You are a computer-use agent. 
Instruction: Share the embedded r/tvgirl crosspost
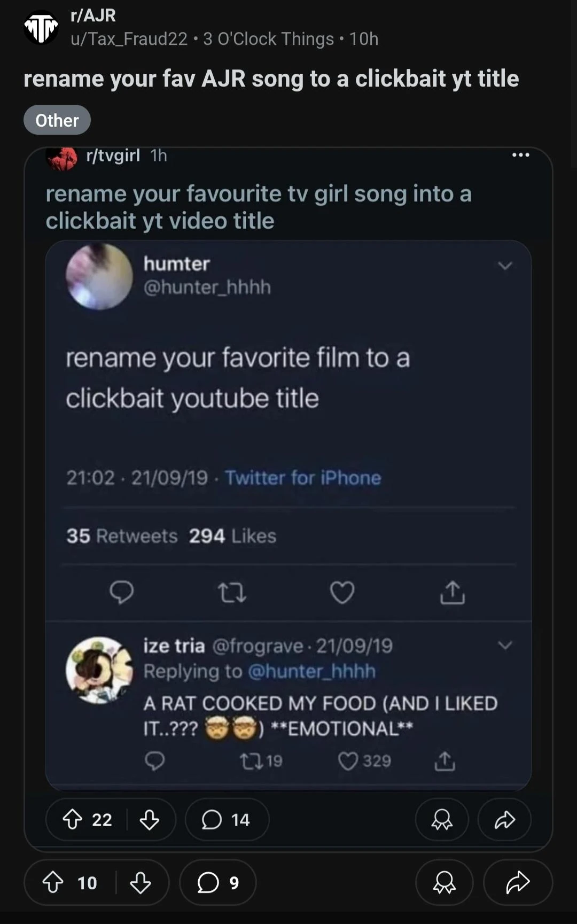504,819
